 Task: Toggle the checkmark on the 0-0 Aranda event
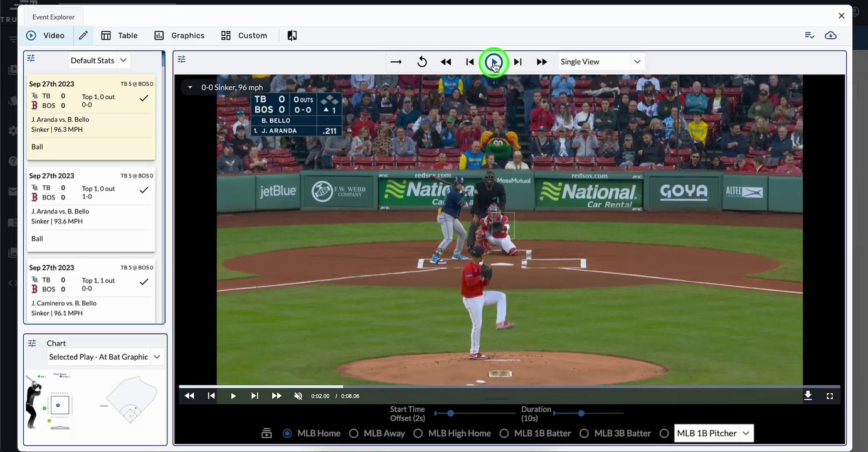(144, 98)
